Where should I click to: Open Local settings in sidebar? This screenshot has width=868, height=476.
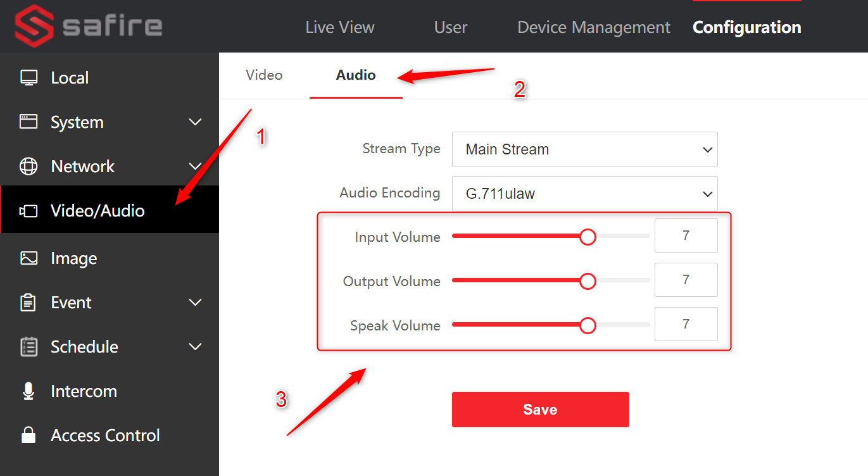coord(110,78)
